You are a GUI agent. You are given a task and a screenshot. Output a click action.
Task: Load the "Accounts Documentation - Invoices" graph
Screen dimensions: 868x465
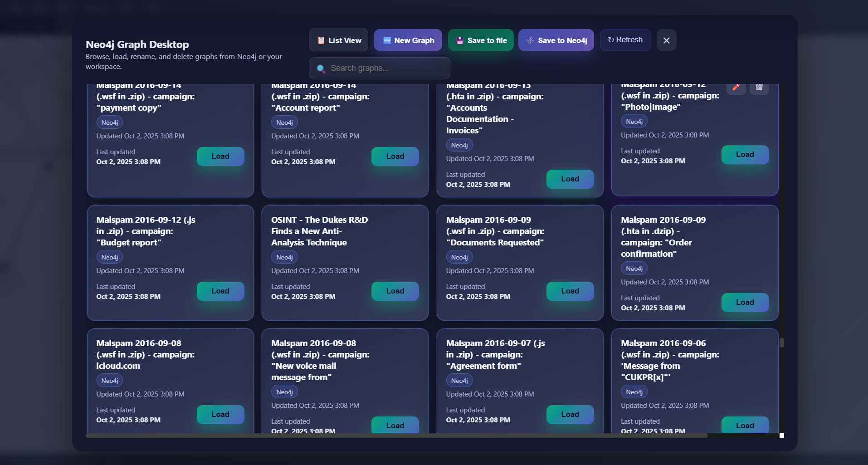tap(570, 179)
